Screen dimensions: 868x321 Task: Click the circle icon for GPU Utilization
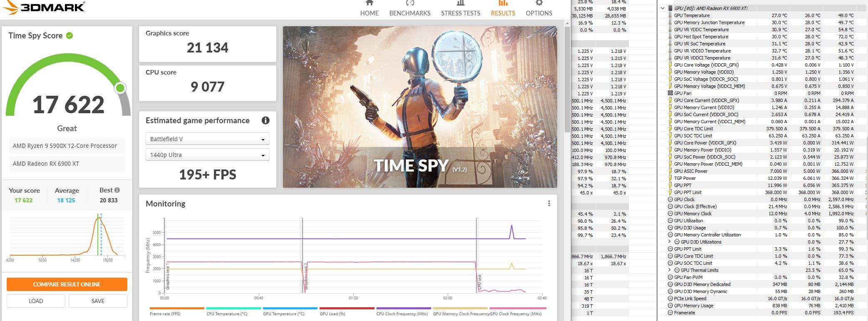(670, 220)
